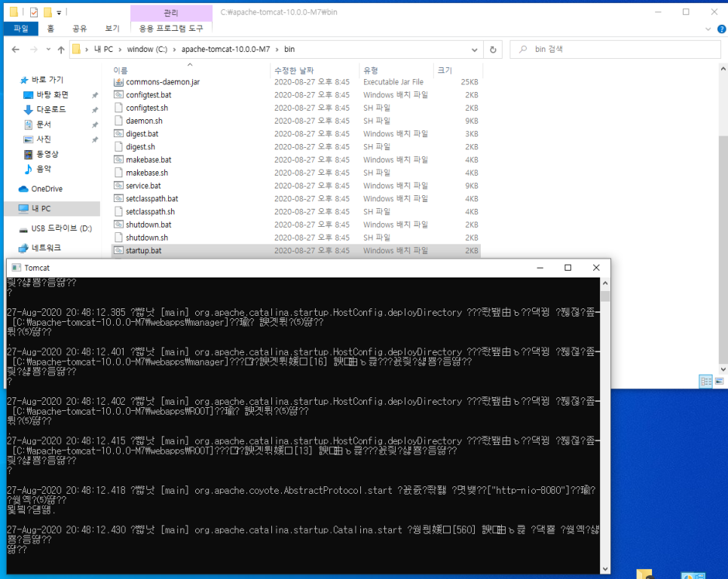Switch to details view layout icon
The width and height of the screenshot is (728, 579).
705,381
